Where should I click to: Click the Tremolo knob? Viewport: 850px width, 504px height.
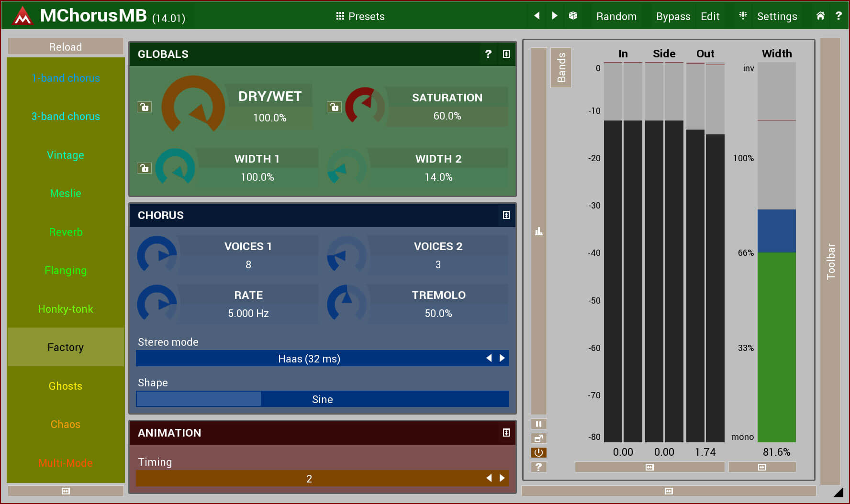tap(347, 304)
